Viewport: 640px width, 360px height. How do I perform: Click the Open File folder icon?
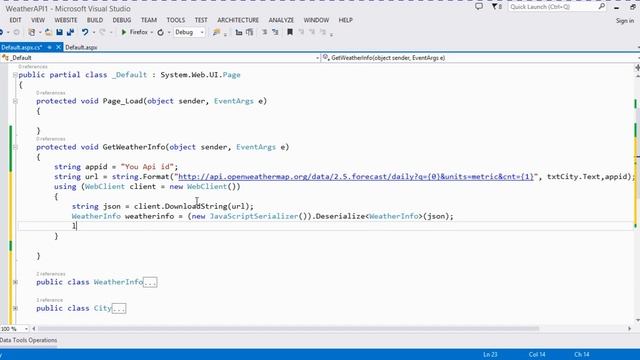(48, 32)
